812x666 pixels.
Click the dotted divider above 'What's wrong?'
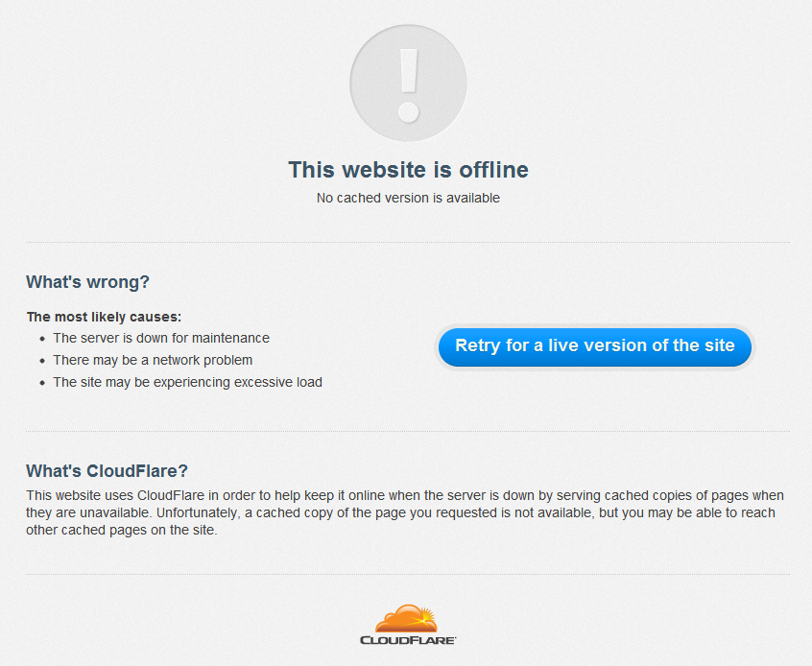click(408, 242)
